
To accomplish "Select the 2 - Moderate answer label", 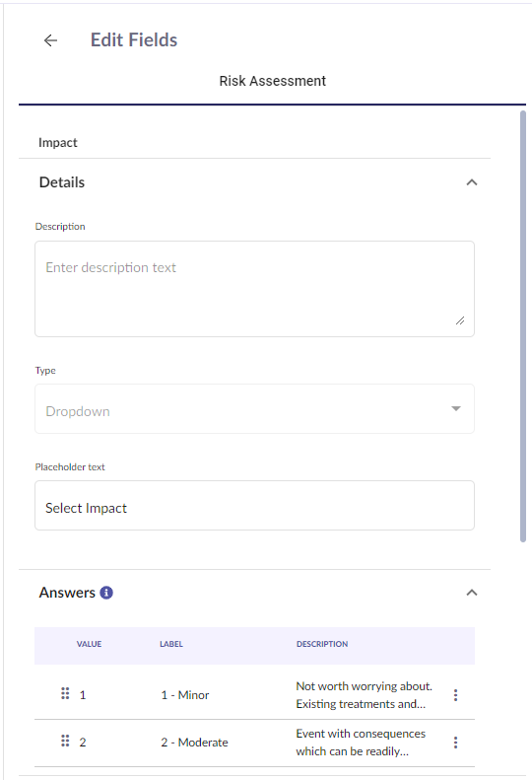I will tap(194, 743).
